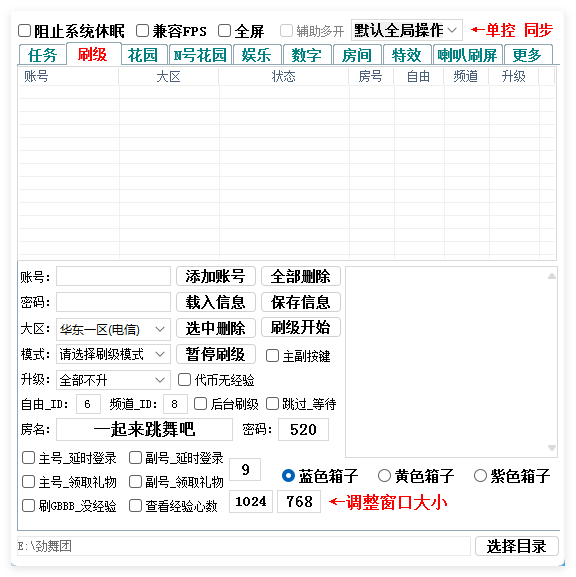
Task: Check the 副号_领取礼物 checkbox
Action: point(135,481)
